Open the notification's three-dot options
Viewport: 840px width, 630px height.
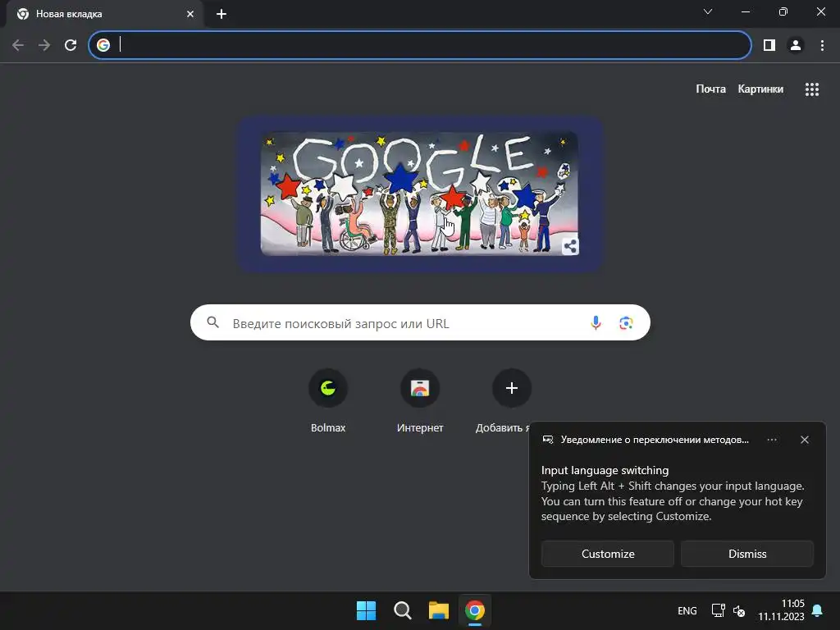(x=771, y=440)
